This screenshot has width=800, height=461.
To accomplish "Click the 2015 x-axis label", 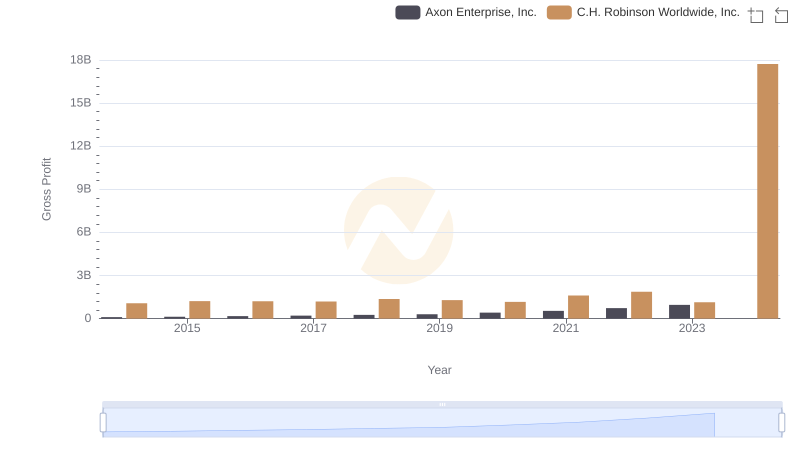I will click(187, 328).
